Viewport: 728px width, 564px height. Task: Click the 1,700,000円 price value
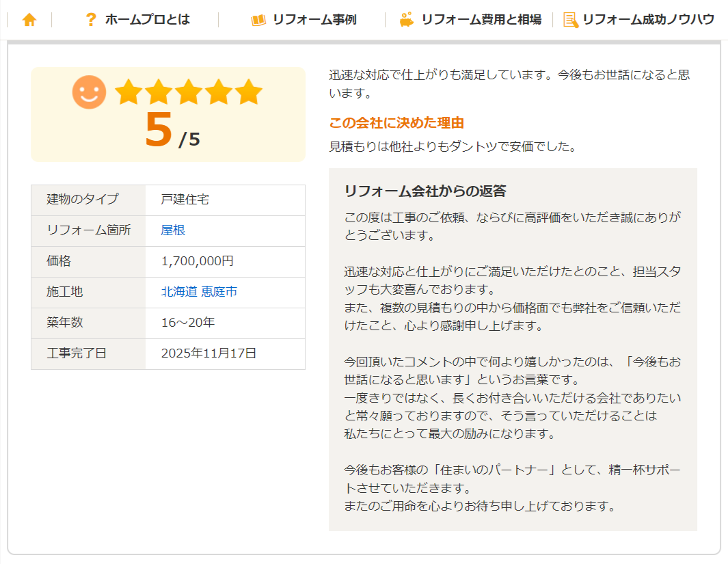[x=198, y=261]
